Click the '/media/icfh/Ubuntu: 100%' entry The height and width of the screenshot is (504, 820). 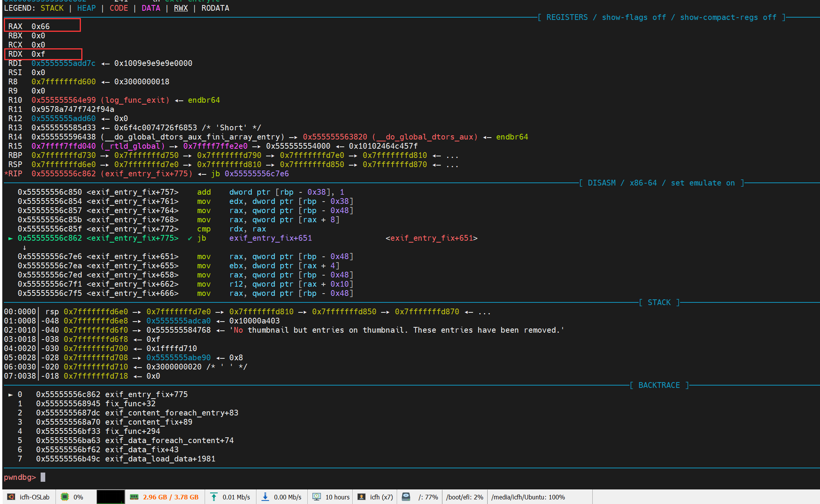click(528, 497)
